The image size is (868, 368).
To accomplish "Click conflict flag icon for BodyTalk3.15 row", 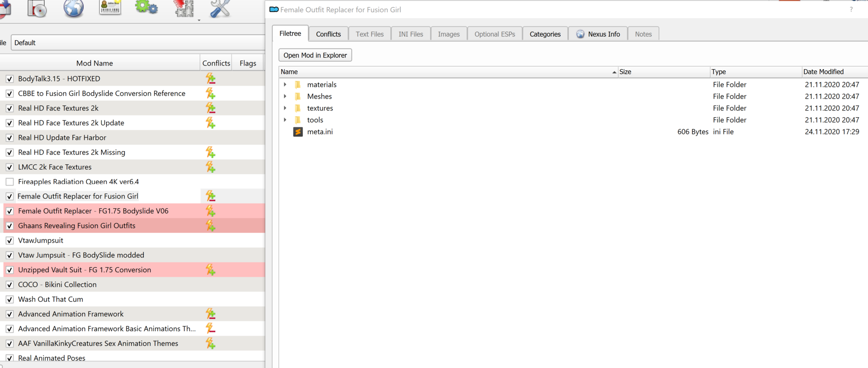I will pos(211,78).
